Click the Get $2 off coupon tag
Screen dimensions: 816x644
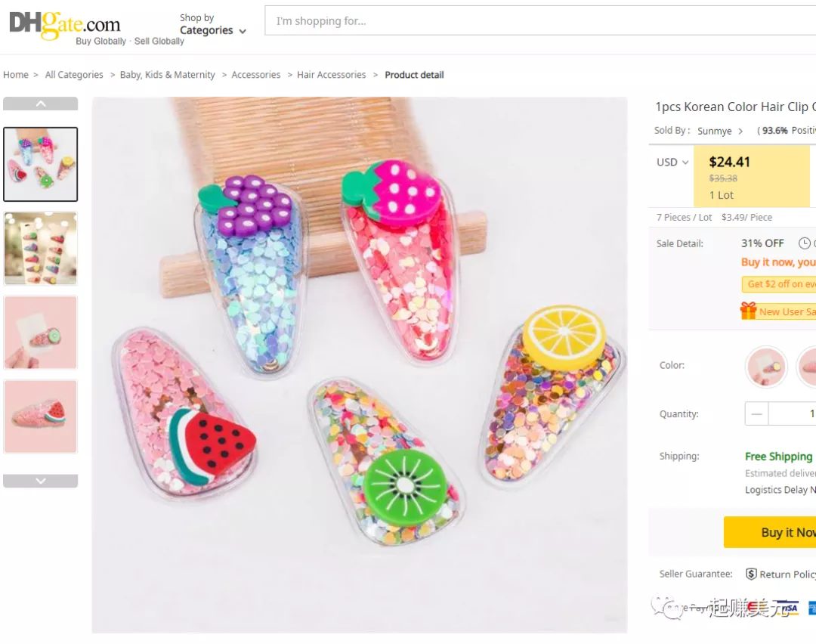780,284
